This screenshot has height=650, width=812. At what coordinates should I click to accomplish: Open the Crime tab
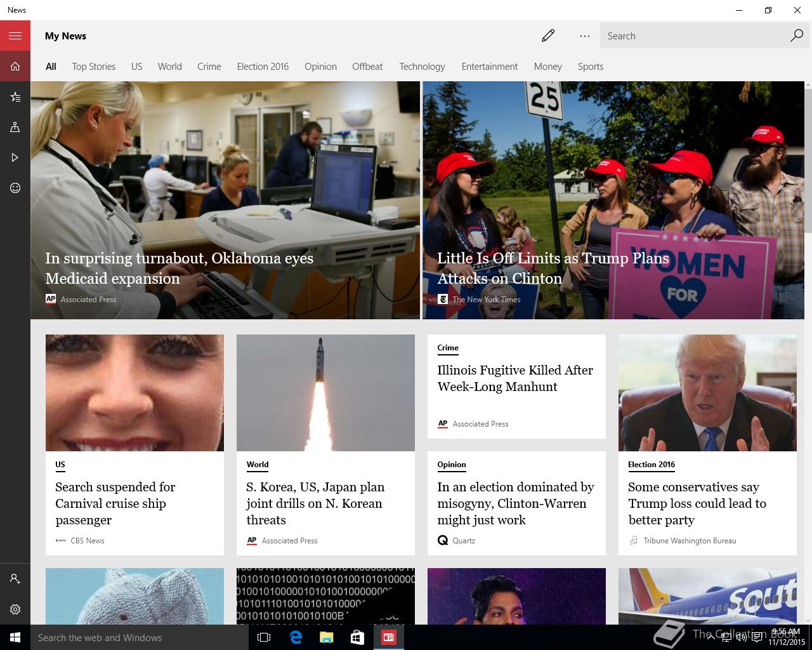[x=209, y=66]
